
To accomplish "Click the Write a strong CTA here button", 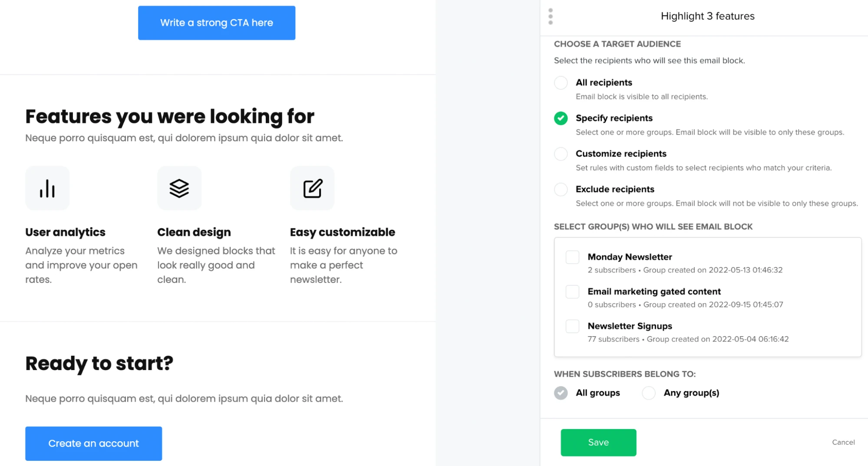I will pos(217,23).
